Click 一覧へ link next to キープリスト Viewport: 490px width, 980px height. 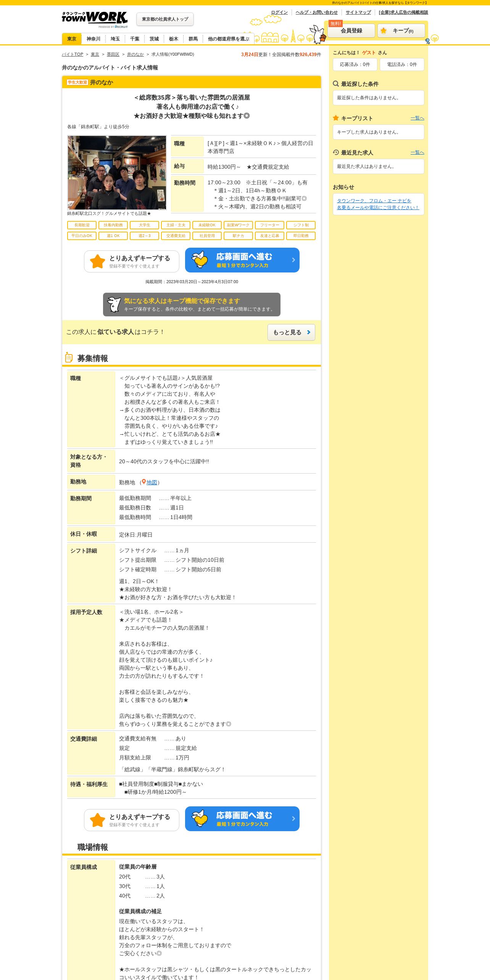[417, 118]
